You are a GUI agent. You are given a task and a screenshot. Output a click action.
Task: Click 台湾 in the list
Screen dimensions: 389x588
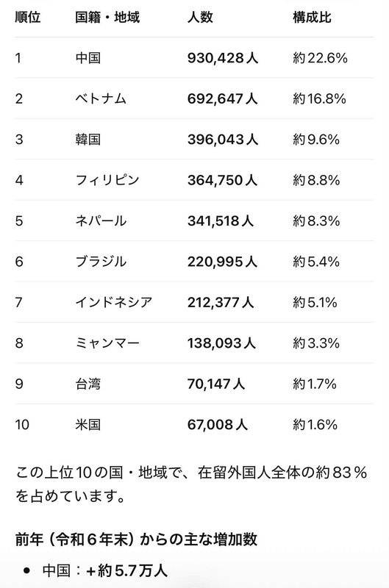pos(88,384)
